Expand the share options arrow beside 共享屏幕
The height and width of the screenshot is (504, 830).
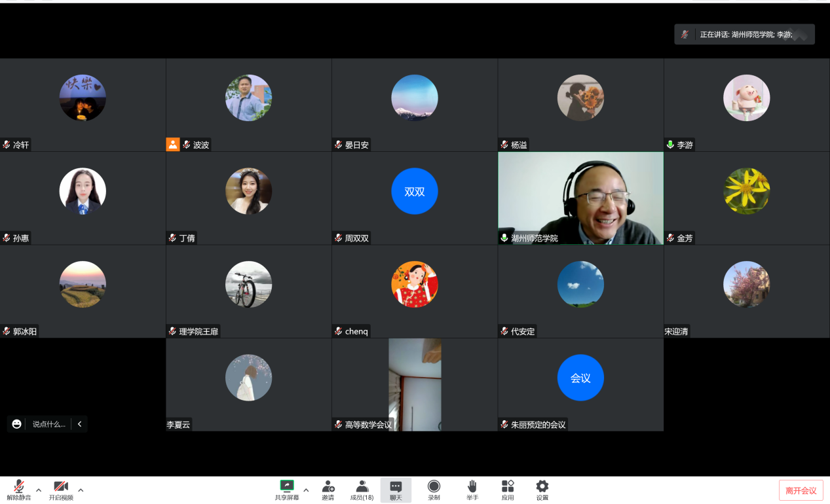coord(306,490)
